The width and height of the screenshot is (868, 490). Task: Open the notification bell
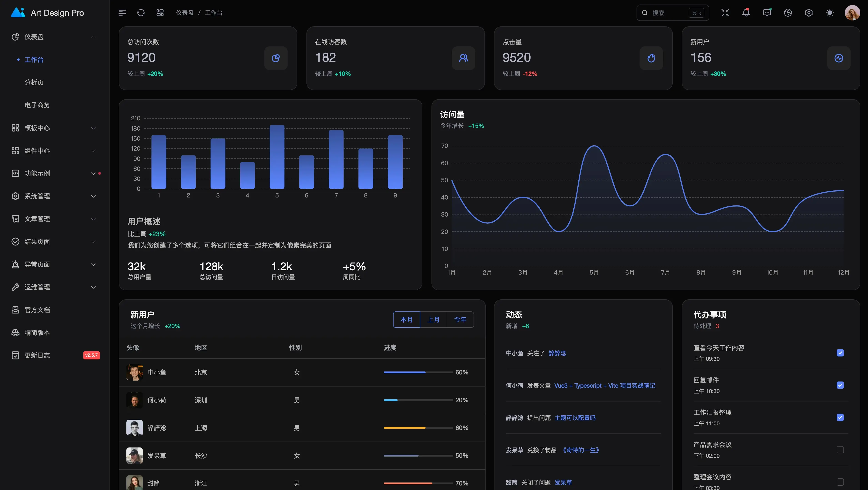tap(746, 13)
